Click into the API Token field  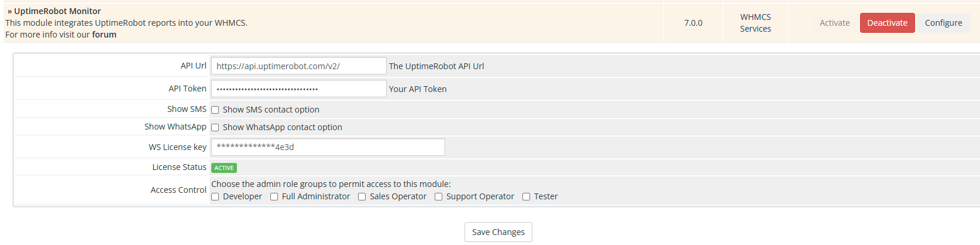point(298,89)
